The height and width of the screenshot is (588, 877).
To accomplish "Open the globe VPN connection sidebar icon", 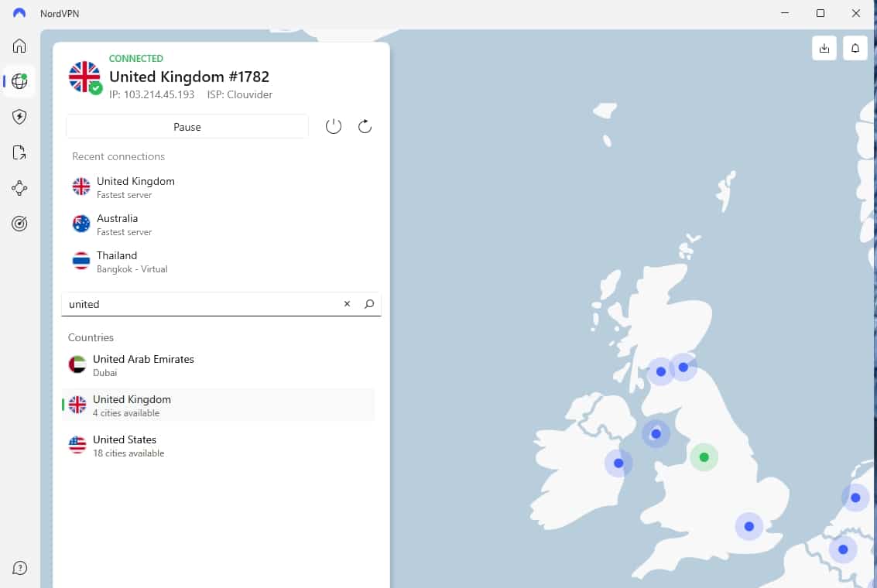I will pos(19,81).
